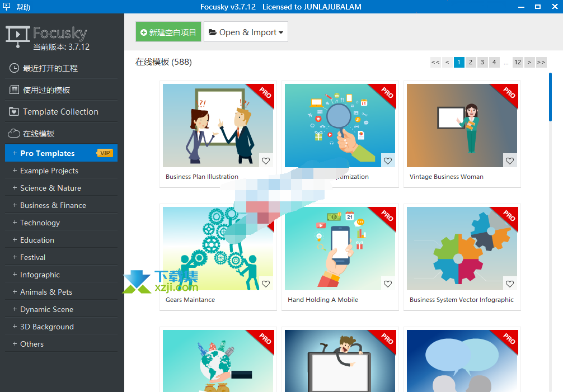Go to page 4 of templates
This screenshot has height=392, width=563.
coord(494,62)
